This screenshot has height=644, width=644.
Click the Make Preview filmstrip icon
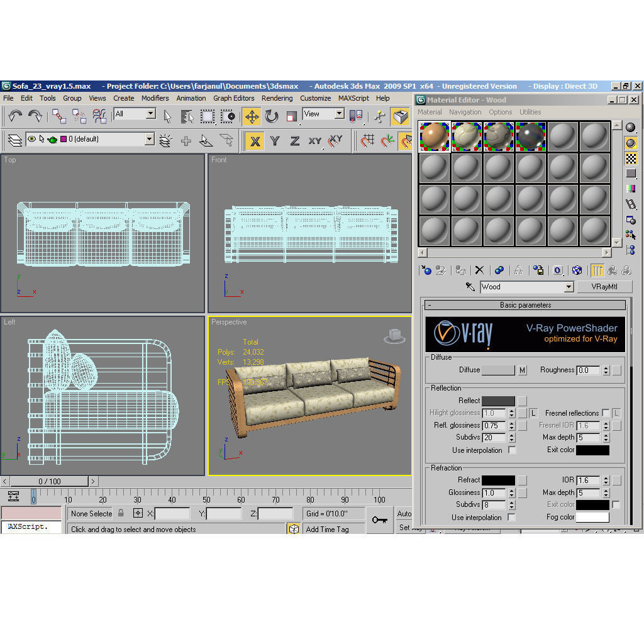tap(630, 204)
